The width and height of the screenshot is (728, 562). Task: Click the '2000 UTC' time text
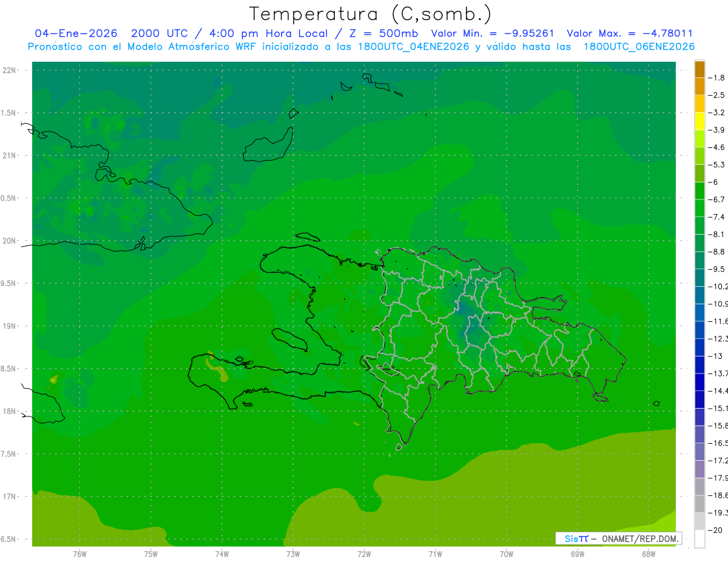pyautogui.click(x=160, y=33)
